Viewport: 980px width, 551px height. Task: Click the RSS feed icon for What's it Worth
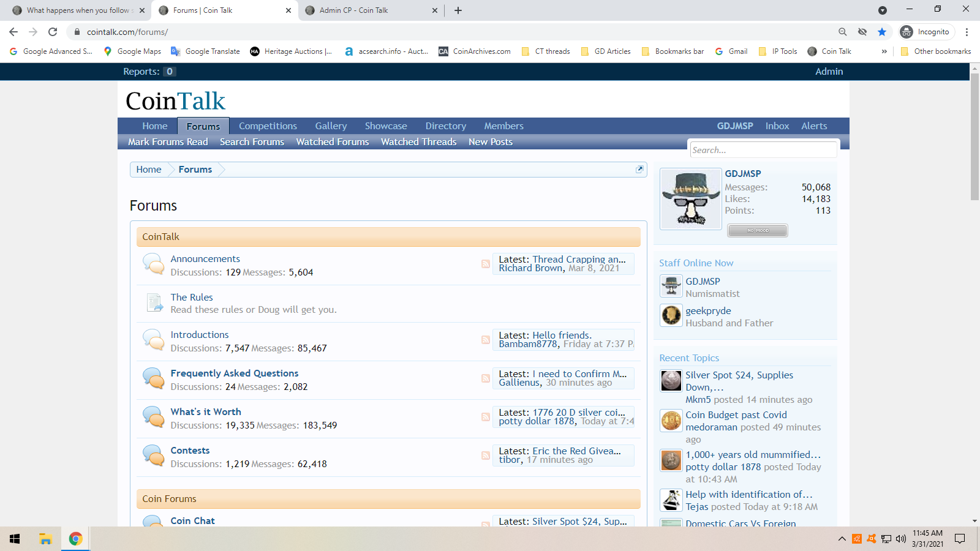pyautogui.click(x=485, y=417)
